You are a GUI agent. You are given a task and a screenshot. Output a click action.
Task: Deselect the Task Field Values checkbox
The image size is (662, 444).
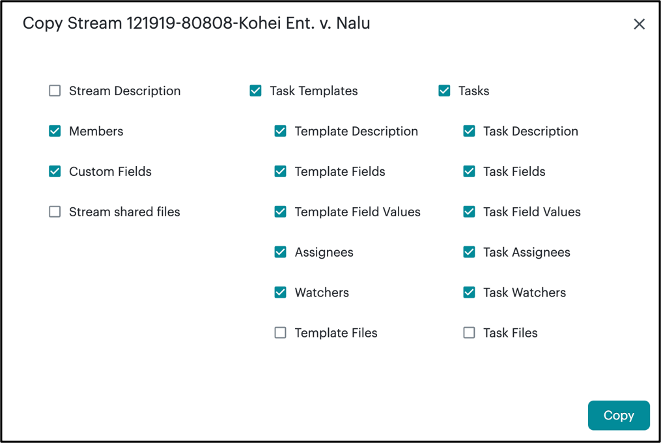click(469, 212)
